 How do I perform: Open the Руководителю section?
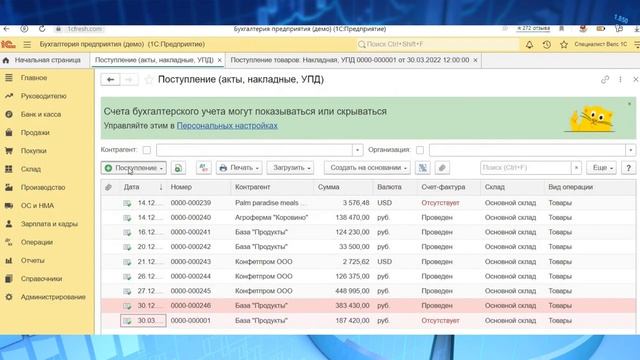[44, 96]
